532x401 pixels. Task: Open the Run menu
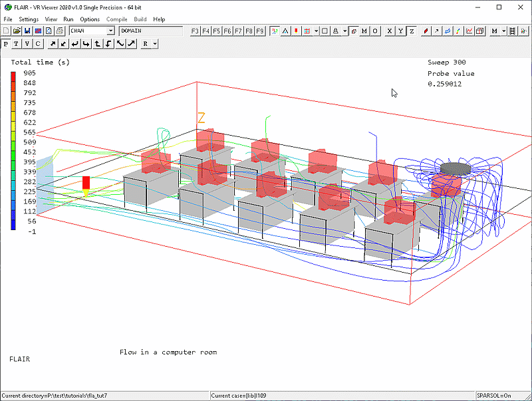[x=68, y=19]
